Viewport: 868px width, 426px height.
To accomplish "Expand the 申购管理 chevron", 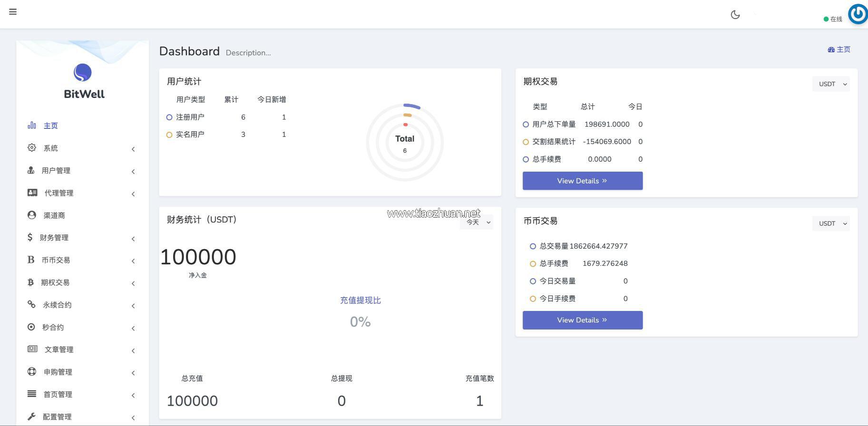I will pos(133,373).
